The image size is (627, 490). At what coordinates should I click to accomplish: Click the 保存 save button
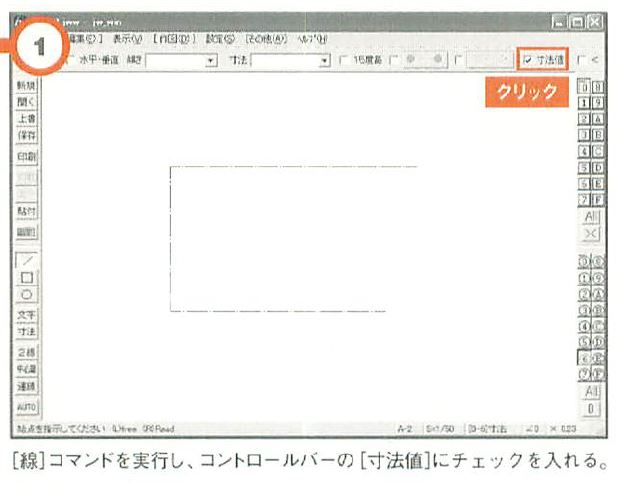27,135
